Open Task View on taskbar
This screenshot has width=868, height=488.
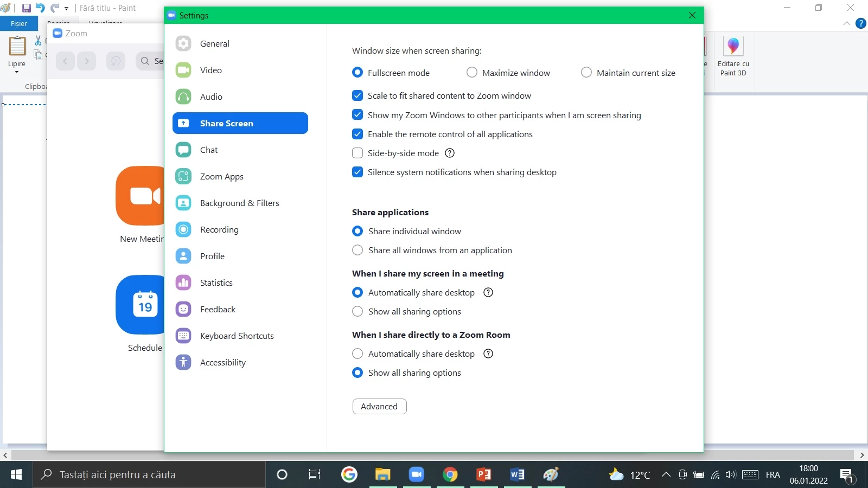pyautogui.click(x=315, y=474)
